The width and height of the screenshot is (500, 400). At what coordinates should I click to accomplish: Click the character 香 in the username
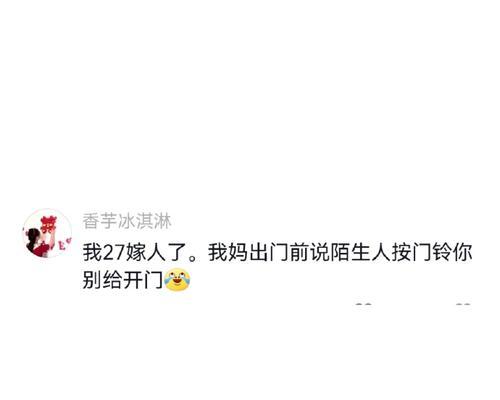[x=91, y=221]
